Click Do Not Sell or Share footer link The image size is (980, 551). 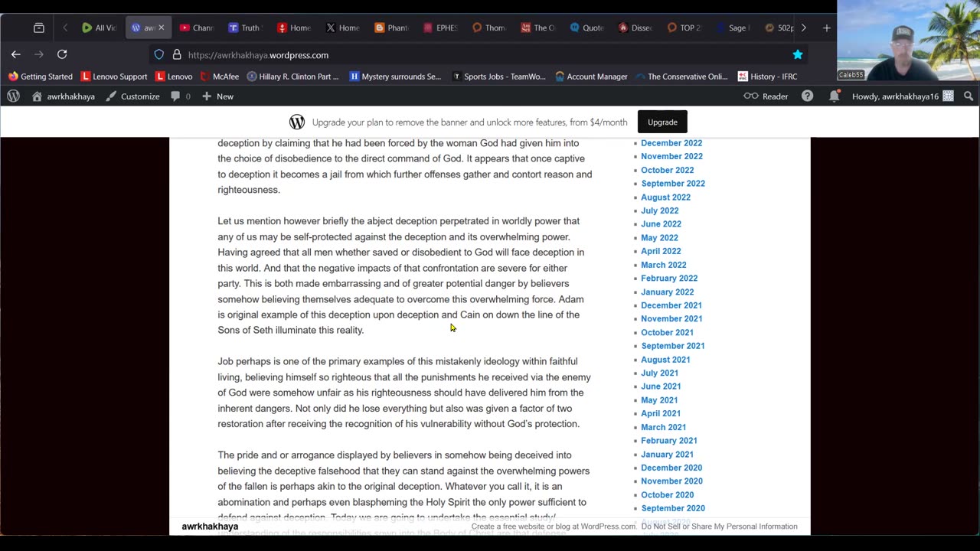[719, 527]
